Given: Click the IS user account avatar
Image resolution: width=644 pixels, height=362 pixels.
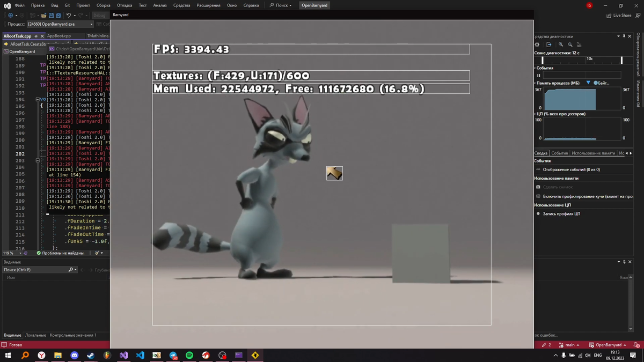Looking at the screenshot, I should (589, 5).
